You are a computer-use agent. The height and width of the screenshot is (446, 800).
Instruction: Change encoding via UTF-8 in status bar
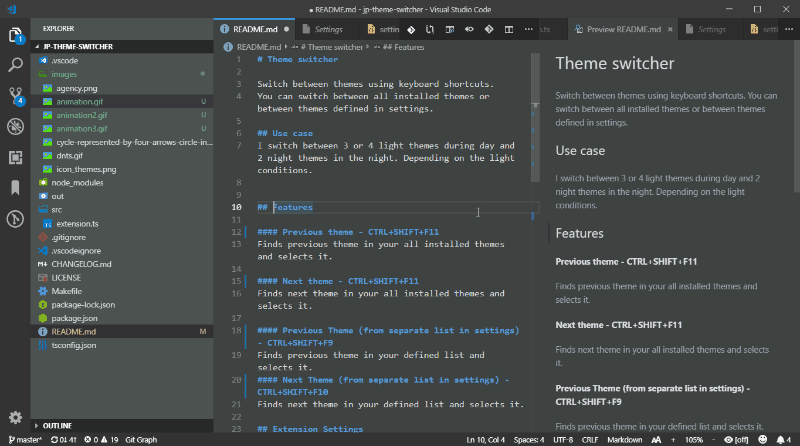563,440
